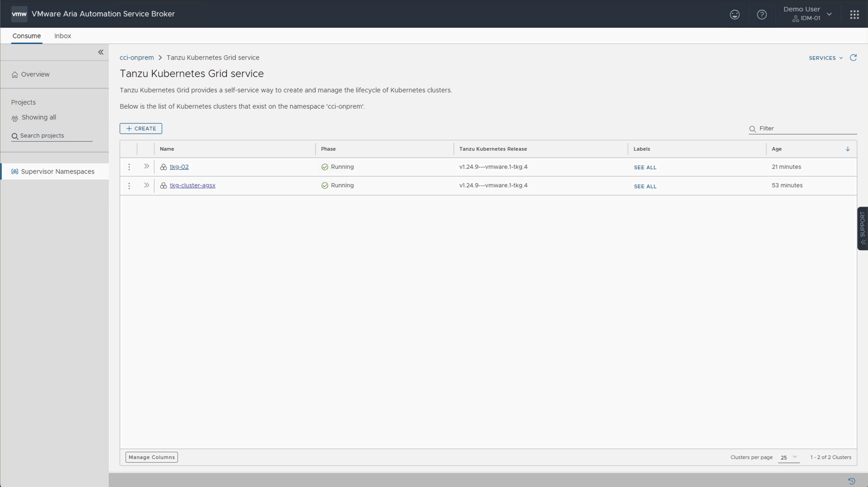Open the apps grid switcher icon

click(x=854, y=14)
